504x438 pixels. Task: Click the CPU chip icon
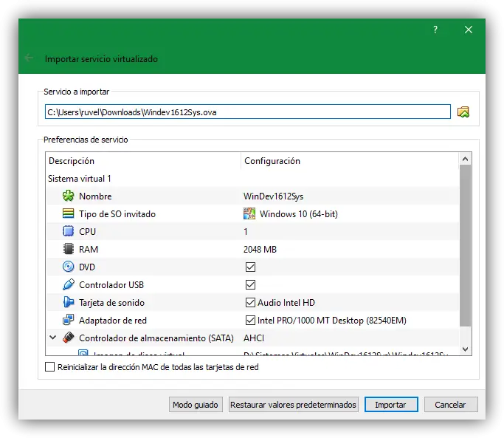[68, 232]
